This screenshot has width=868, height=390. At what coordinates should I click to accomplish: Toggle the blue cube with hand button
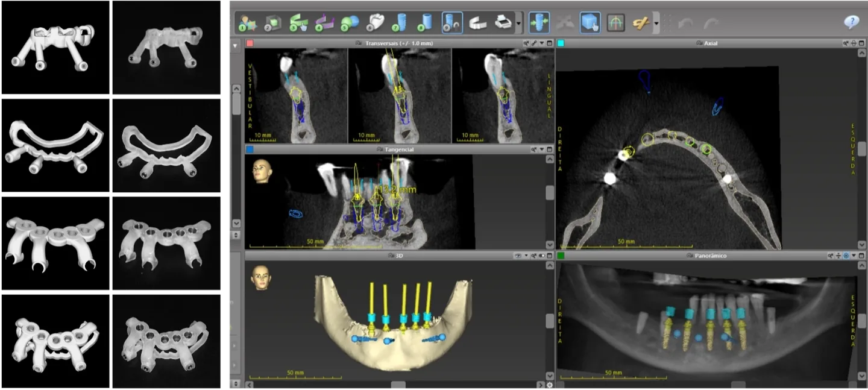pos(590,22)
